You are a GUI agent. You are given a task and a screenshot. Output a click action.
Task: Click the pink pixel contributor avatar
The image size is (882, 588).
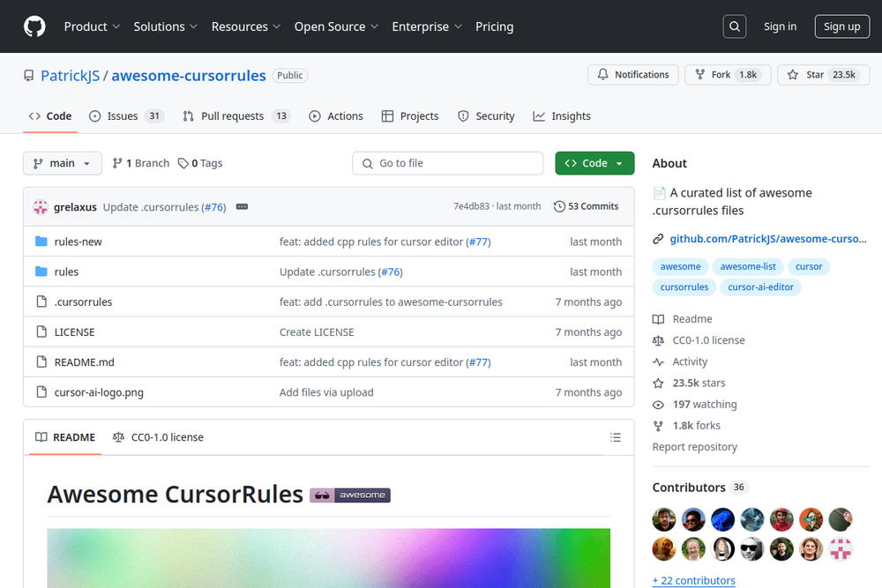841,549
